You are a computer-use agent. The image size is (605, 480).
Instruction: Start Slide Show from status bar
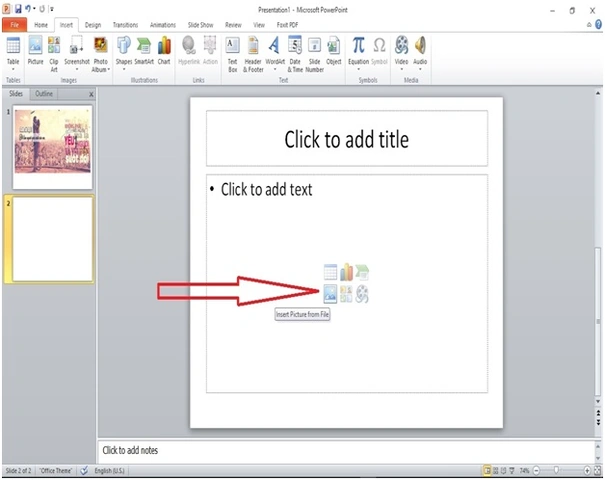coord(512,470)
